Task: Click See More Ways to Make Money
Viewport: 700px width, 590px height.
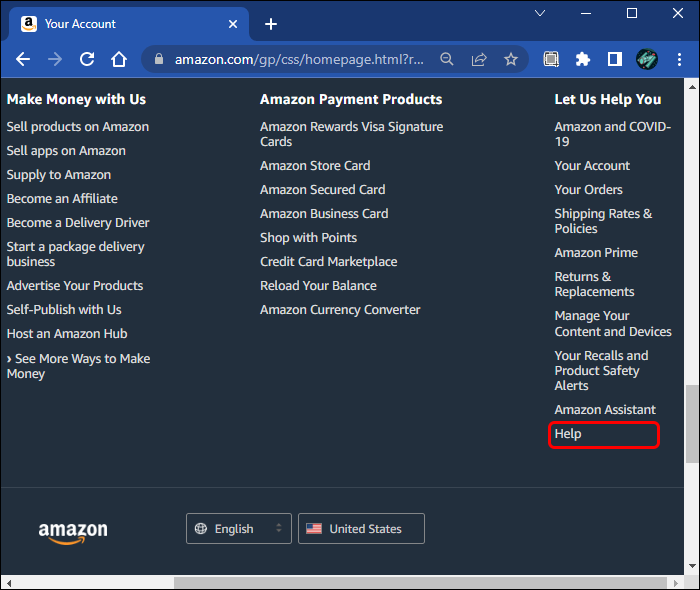Action: coord(78,366)
